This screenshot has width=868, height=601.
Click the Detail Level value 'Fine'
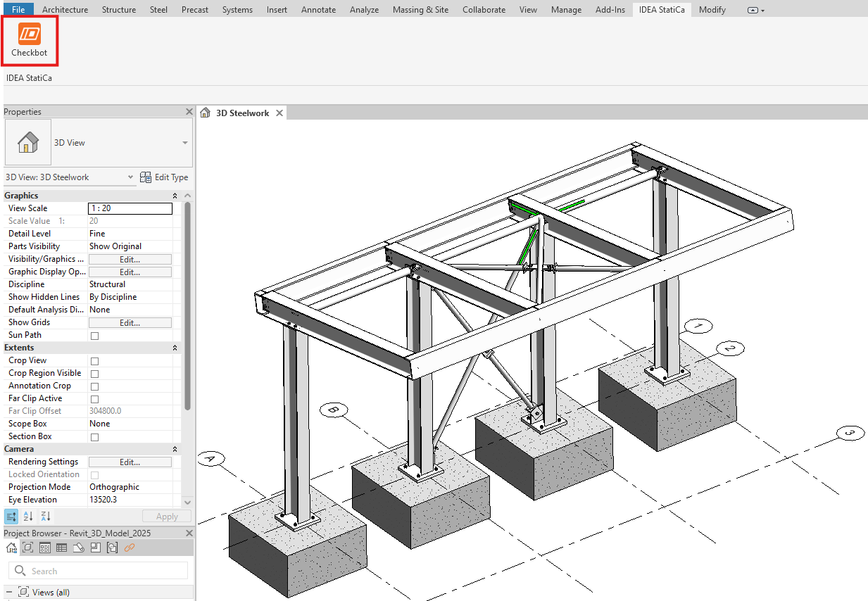pos(97,234)
